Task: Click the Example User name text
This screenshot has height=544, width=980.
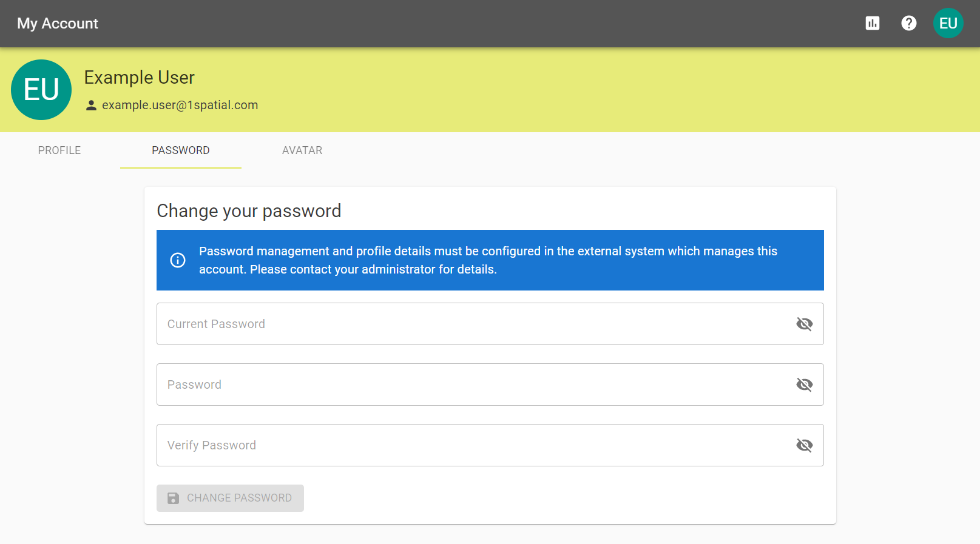Action: pos(139,78)
